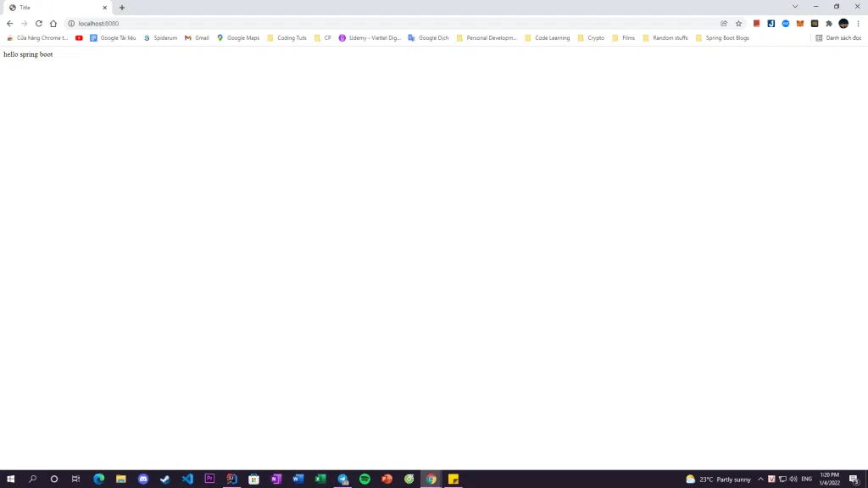Open the Gmail bookmark

coord(197,37)
